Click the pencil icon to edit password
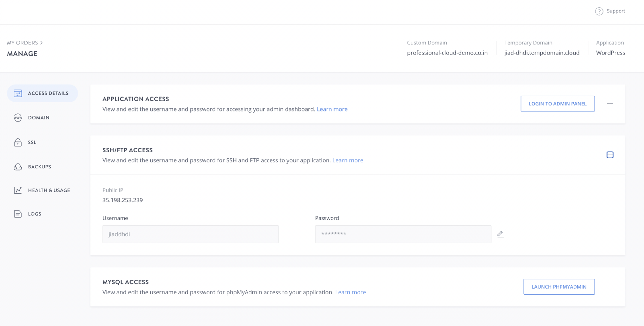Screen dimensions: 644x326 point(500,234)
